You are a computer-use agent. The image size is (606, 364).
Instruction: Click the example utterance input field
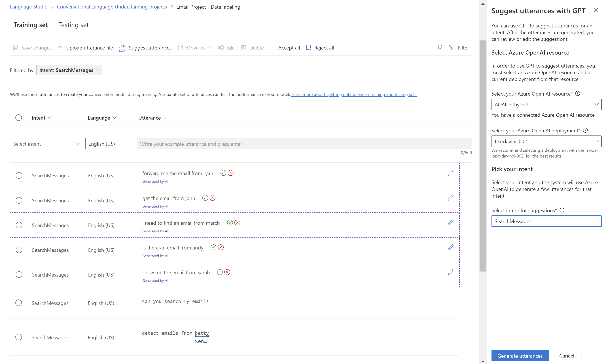(304, 144)
